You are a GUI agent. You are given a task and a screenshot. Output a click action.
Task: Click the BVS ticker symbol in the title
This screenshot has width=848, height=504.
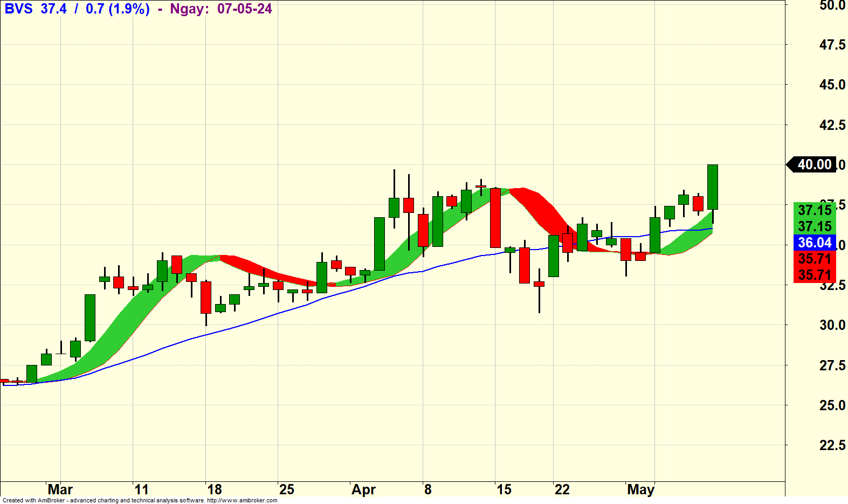tap(18, 9)
